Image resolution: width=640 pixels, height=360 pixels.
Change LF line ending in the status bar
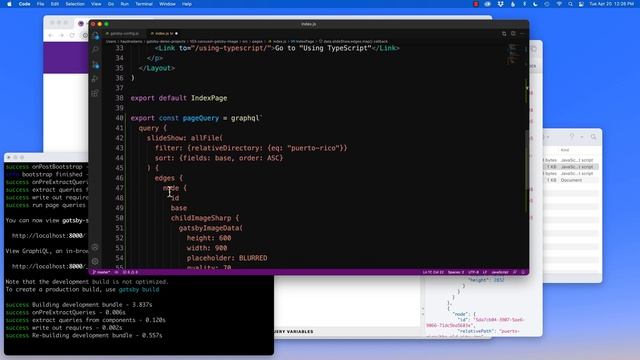pos(484,272)
